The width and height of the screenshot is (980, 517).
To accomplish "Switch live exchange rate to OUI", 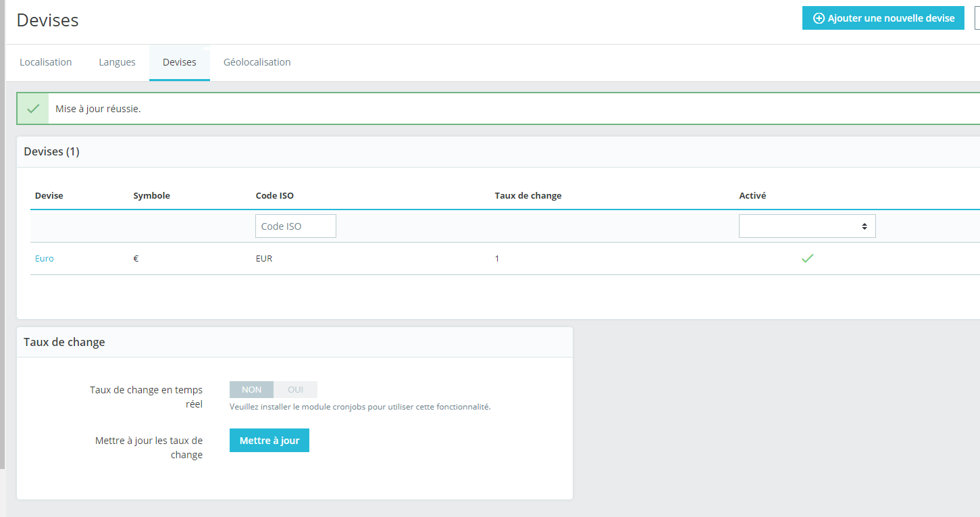I will [x=295, y=389].
